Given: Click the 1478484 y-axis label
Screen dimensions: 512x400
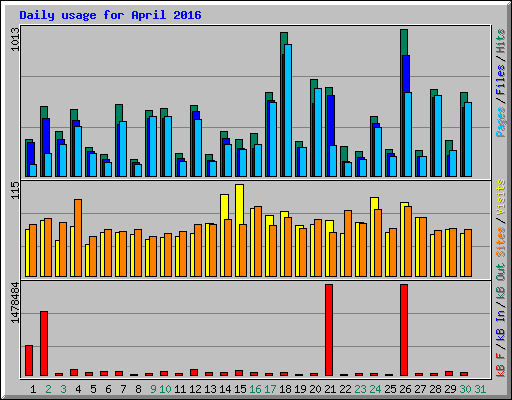Looking at the screenshot, I should pyautogui.click(x=15, y=303).
